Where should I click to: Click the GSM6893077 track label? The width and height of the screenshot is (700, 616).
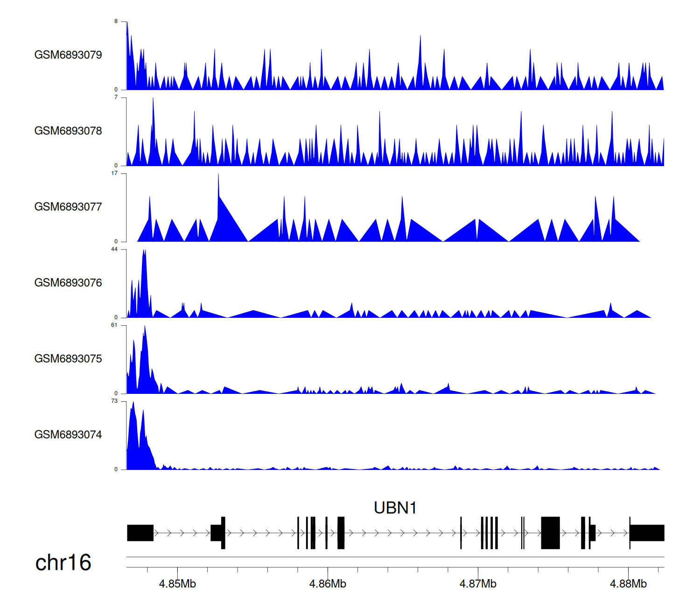pos(68,207)
